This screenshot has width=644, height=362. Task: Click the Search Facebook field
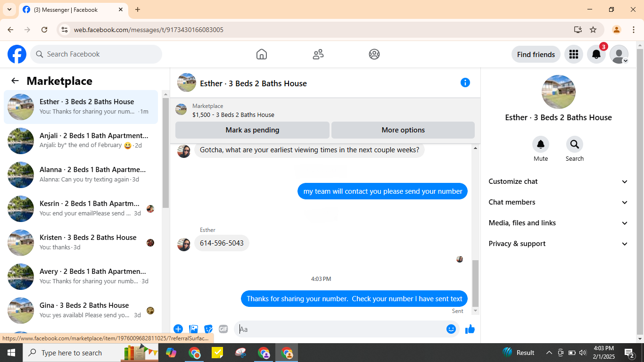tap(96, 54)
